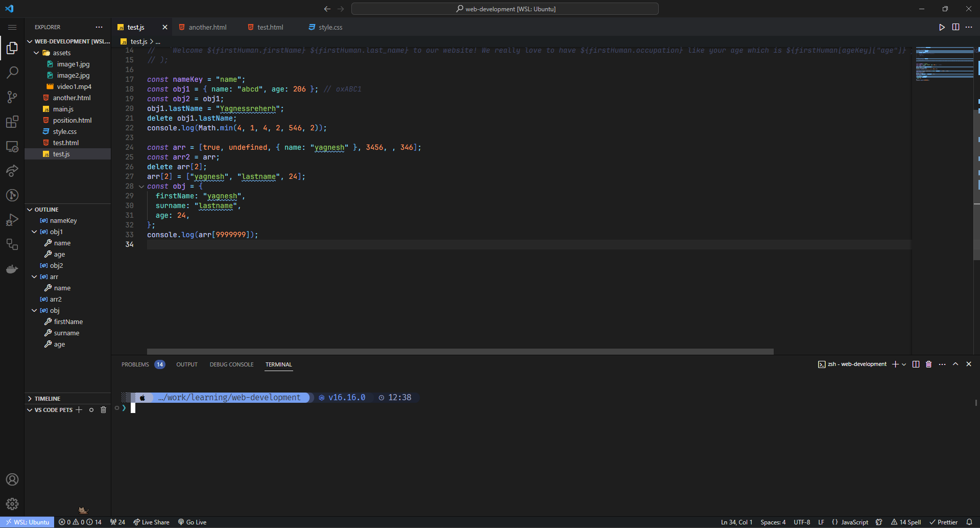The width and height of the screenshot is (980, 528).
Task: Open the Run and Debug view
Action: click(12, 220)
